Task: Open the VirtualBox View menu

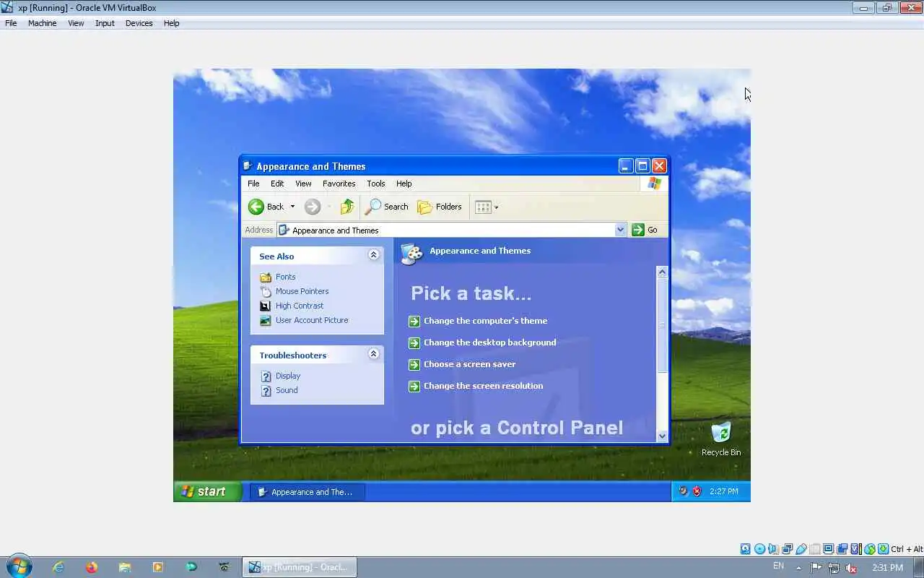Action: point(76,23)
